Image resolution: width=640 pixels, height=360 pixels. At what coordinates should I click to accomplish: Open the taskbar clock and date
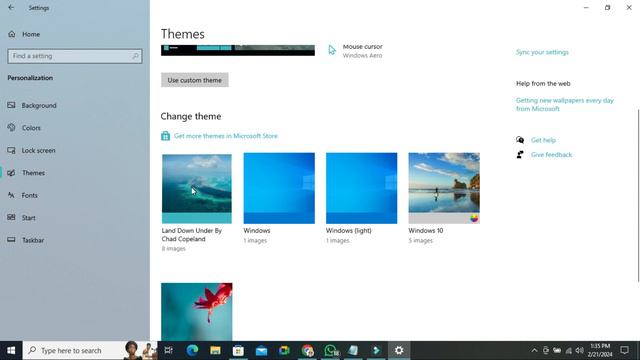(600, 350)
